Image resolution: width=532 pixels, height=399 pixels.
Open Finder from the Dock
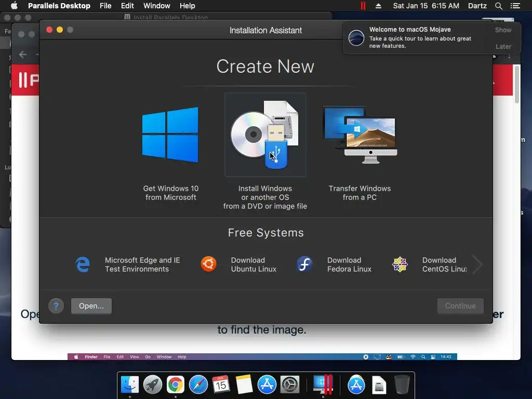coord(129,385)
